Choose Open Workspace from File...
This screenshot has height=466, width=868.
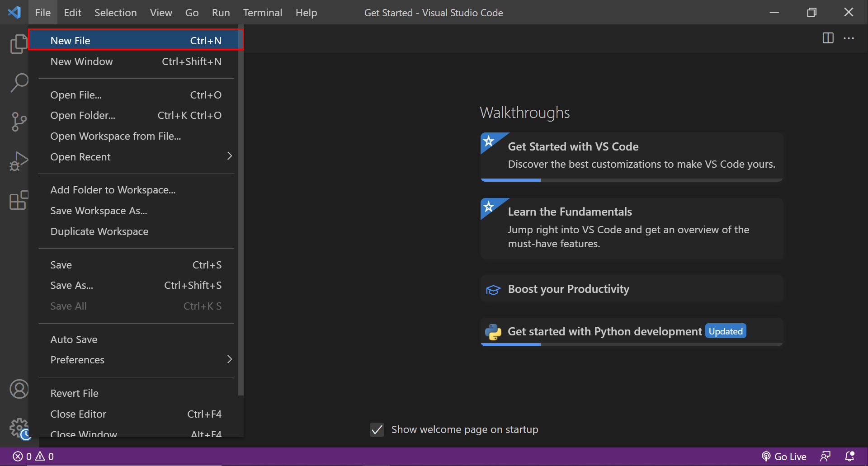tap(136, 136)
